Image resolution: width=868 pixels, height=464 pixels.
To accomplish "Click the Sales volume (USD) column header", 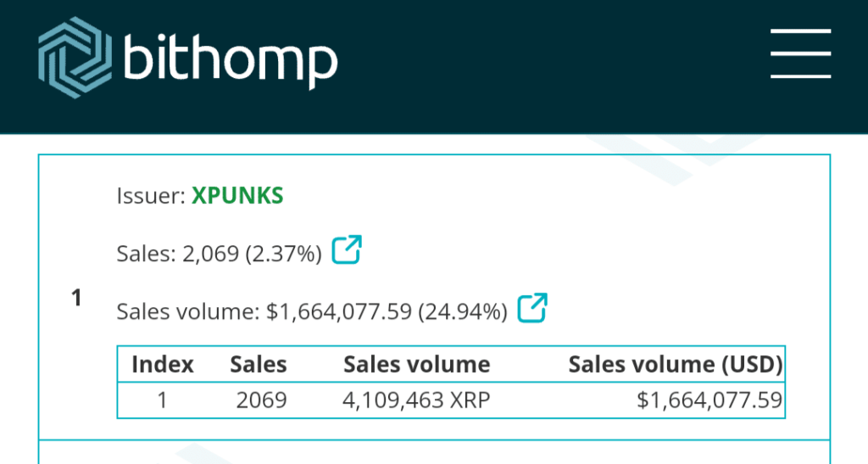I will [x=675, y=365].
